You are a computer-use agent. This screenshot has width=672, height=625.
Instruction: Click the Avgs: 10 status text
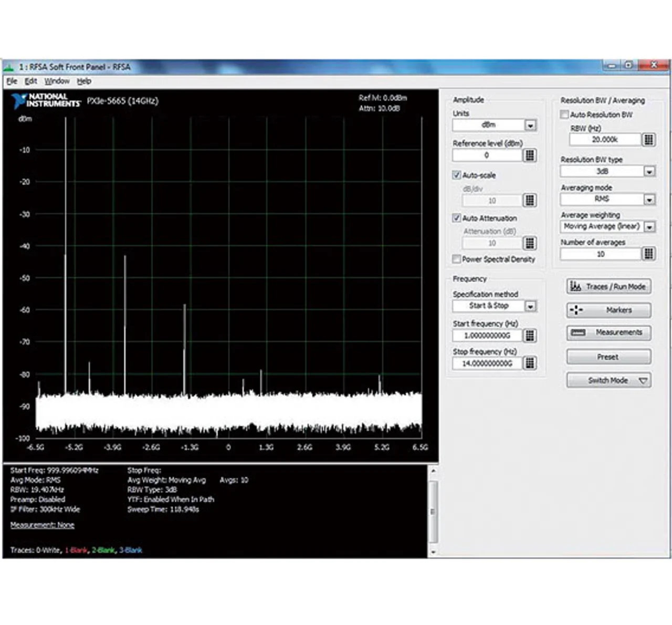234,480
